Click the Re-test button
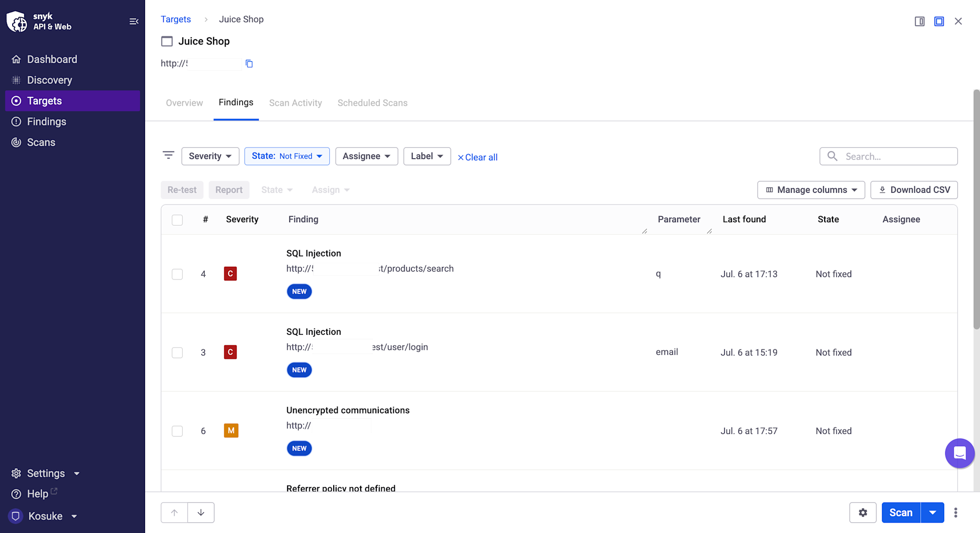Viewport: 980px width, 533px height. 182,190
